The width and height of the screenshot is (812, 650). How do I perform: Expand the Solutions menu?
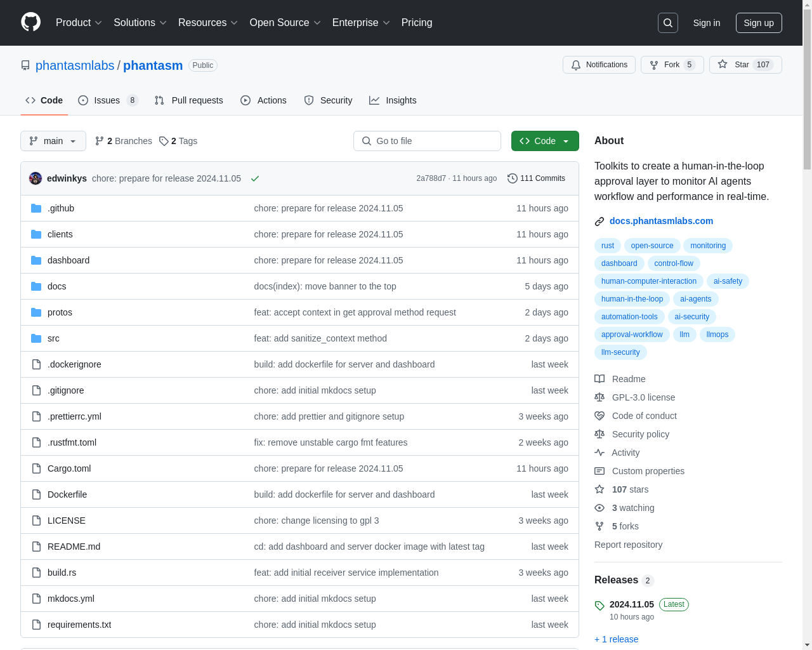(x=140, y=23)
